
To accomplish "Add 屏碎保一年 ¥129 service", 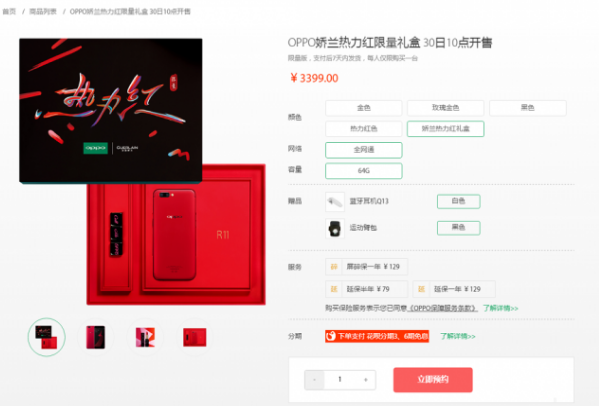I will pos(366,267).
